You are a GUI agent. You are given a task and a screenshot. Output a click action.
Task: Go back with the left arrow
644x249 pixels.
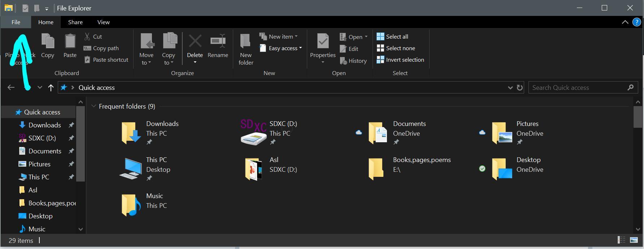tap(11, 87)
